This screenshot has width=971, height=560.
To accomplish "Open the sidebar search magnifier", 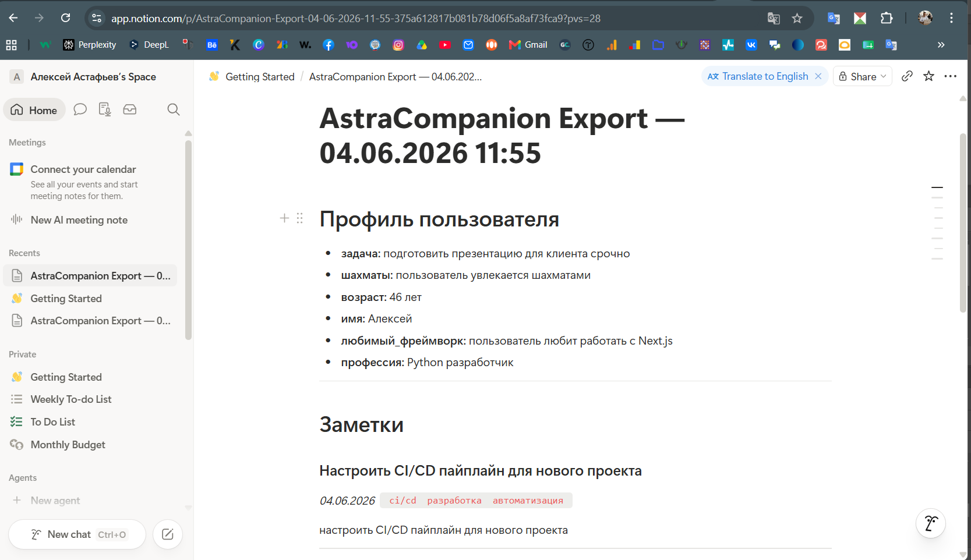I will 174,109.
